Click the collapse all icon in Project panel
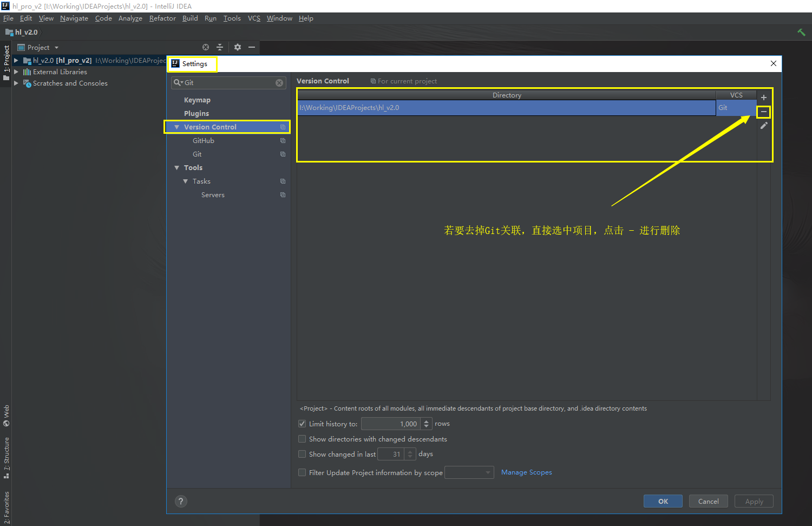 (x=220, y=47)
